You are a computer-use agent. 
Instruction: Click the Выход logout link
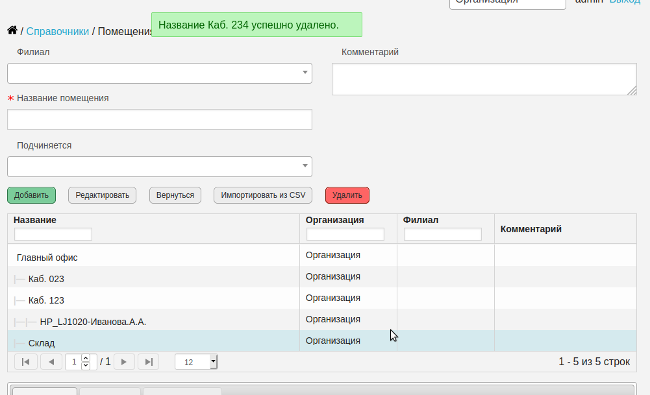tap(625, 2)
